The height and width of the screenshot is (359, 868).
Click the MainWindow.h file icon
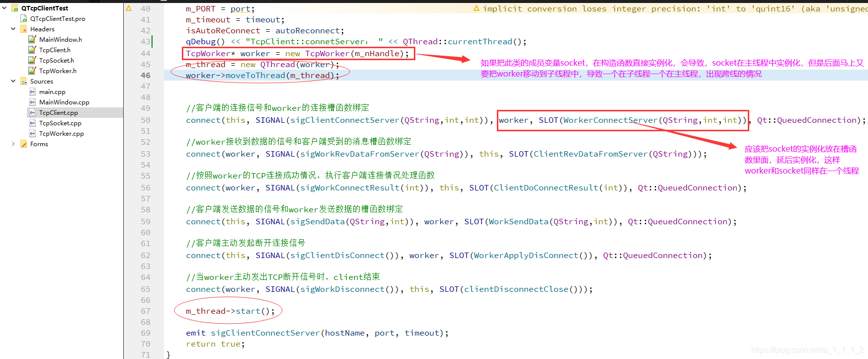(x=32, y=39)
